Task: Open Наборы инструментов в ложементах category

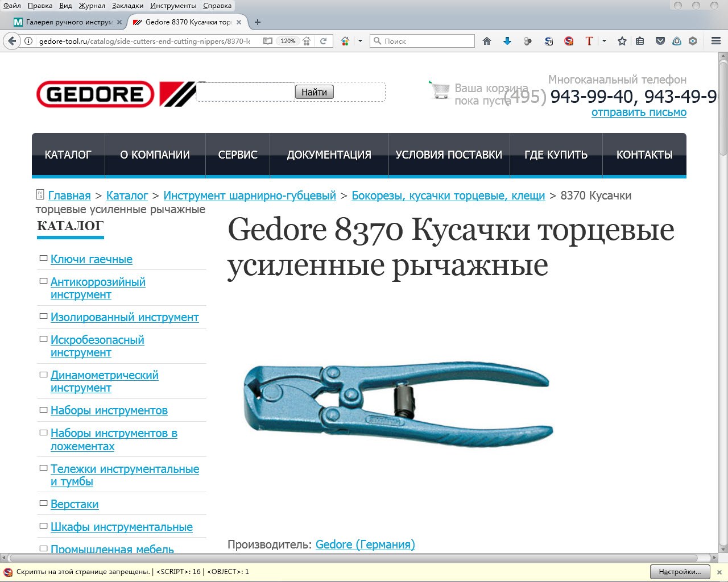Action: [114, 439]
